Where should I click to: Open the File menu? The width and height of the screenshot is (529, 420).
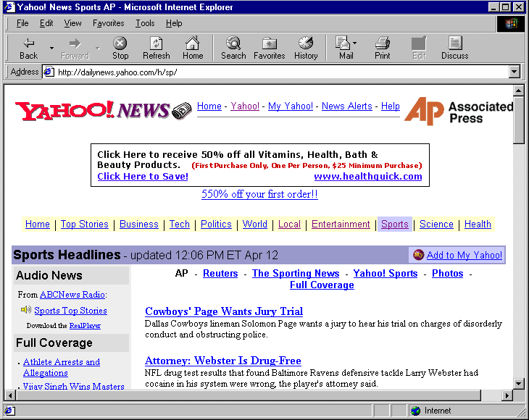22,23
